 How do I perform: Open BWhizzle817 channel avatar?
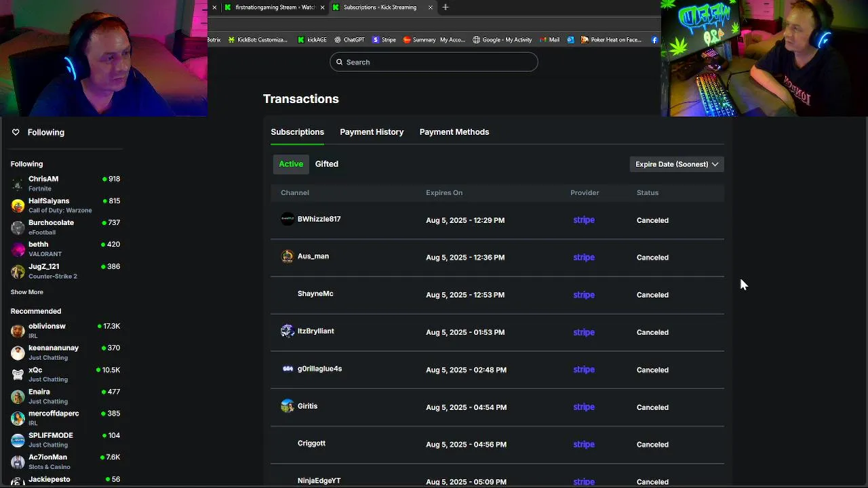pos(288,219)
